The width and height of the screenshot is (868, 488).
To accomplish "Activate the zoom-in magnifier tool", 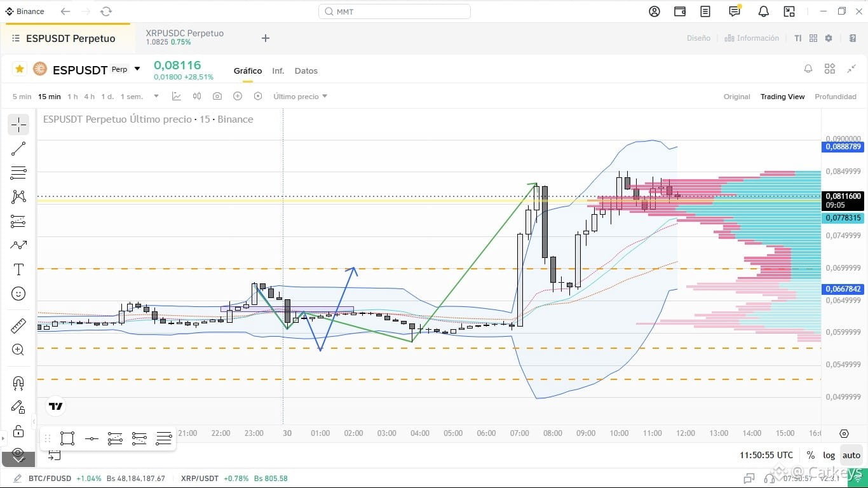I will point(18,350).
